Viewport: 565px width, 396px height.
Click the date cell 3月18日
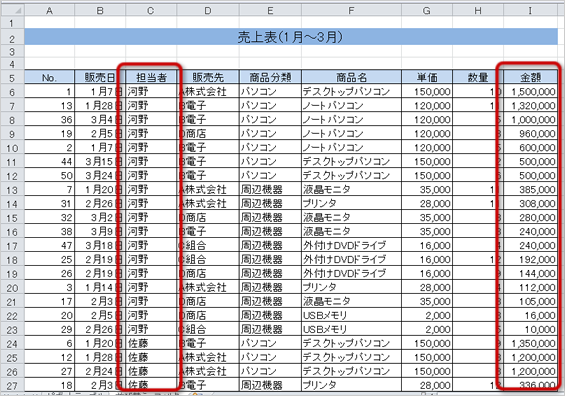tap(100, 245)
